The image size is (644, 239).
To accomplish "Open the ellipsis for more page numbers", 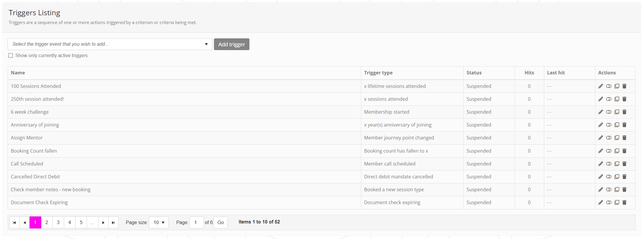I will pyautogui.click(x=93, y=223).
